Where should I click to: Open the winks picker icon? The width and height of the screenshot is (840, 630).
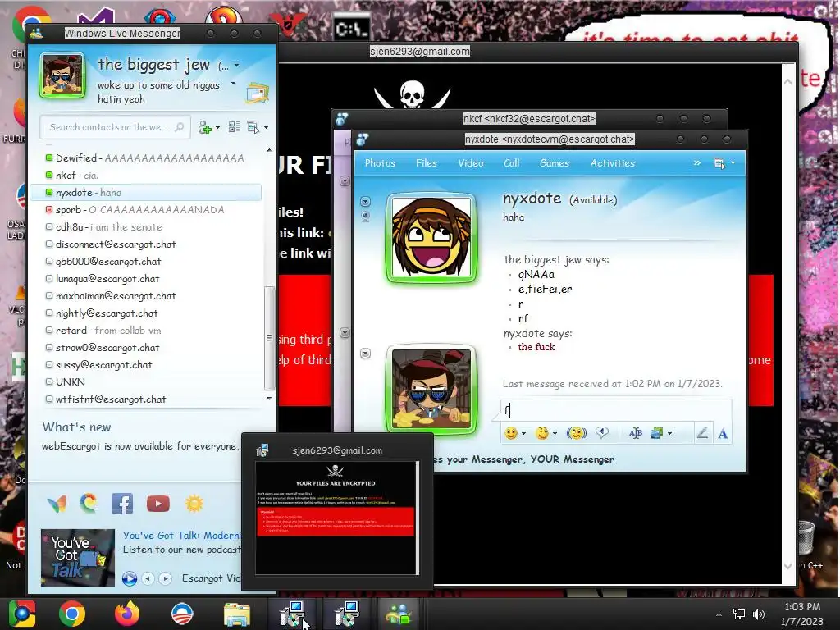[542, 433]
